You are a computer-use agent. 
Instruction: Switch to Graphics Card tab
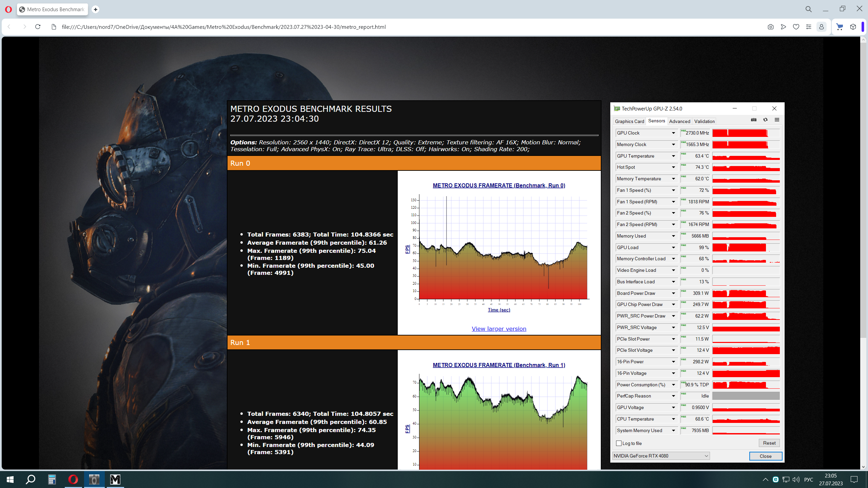pos(629,121)
